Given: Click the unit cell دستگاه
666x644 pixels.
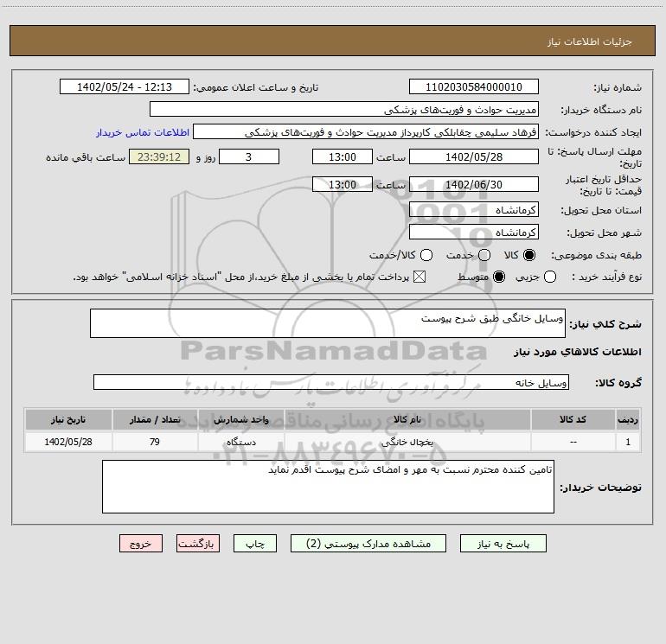Looking at the screenshot, I should (240, 443).
